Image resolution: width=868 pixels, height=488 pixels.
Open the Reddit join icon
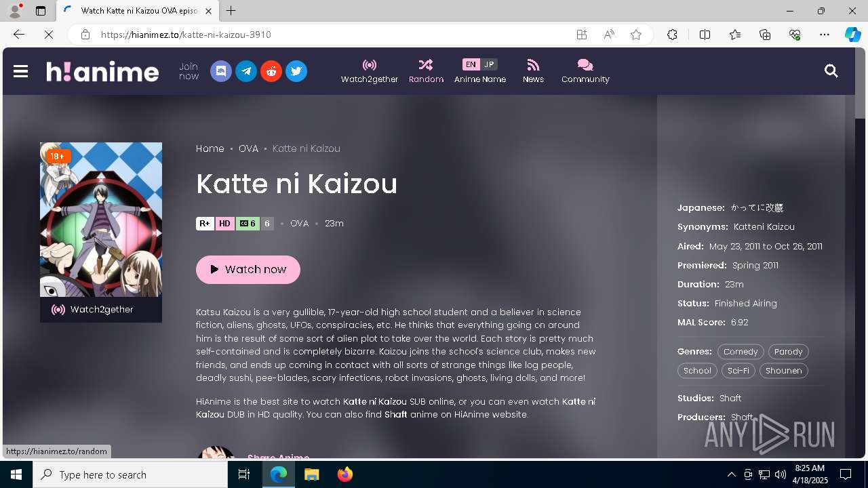pyautogui.click(x=271, y=71)
